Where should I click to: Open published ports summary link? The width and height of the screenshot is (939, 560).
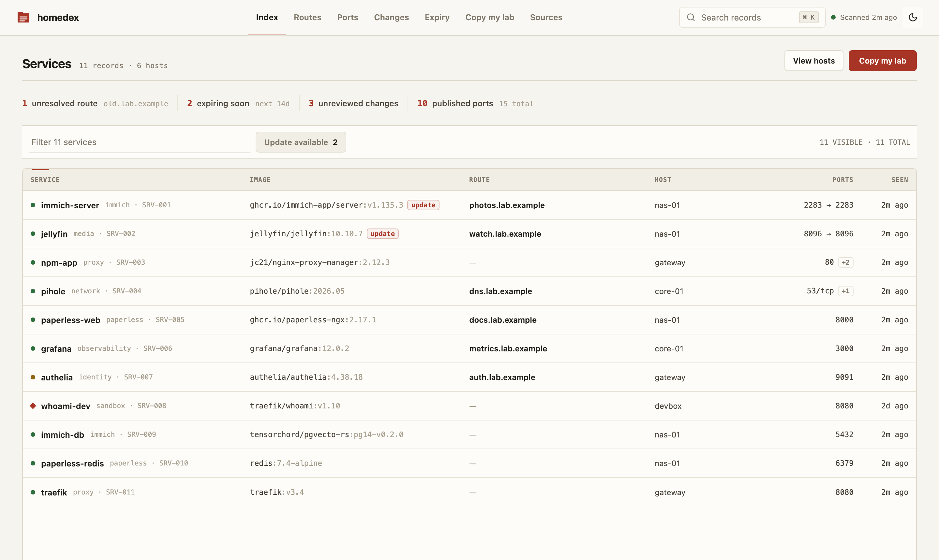(475, 103)
